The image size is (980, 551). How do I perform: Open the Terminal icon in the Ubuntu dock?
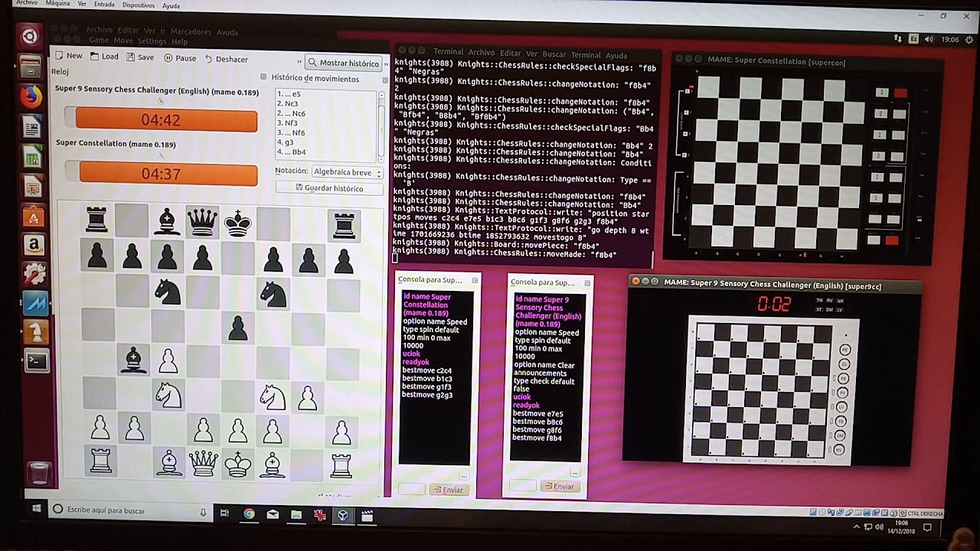(36, 360)
